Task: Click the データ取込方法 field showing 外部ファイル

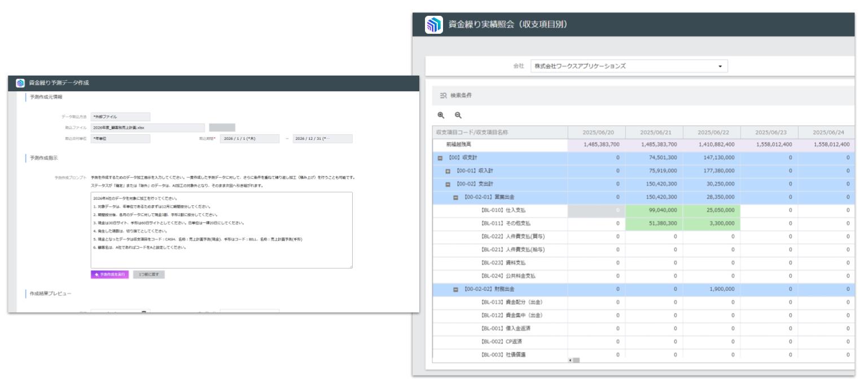Action: 120,117
